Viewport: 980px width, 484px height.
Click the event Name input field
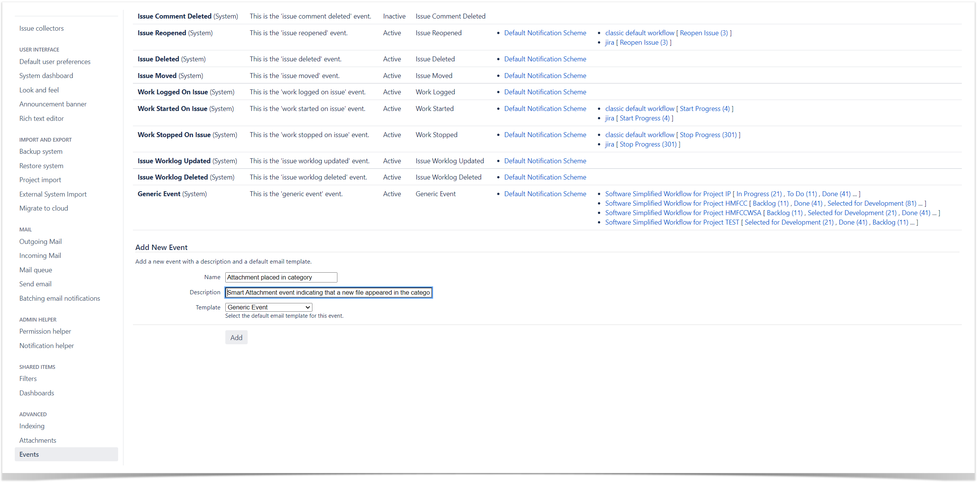click(281, 277)
